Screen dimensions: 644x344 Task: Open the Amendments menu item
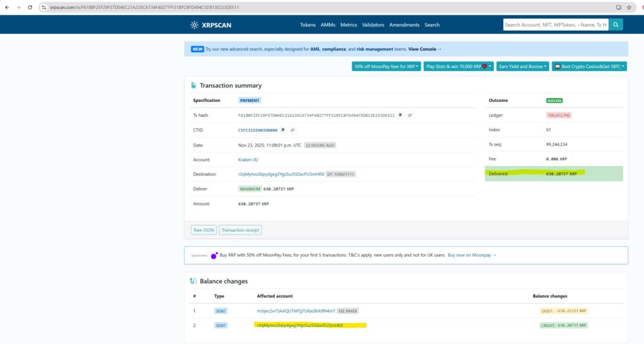tap(404, 25)
